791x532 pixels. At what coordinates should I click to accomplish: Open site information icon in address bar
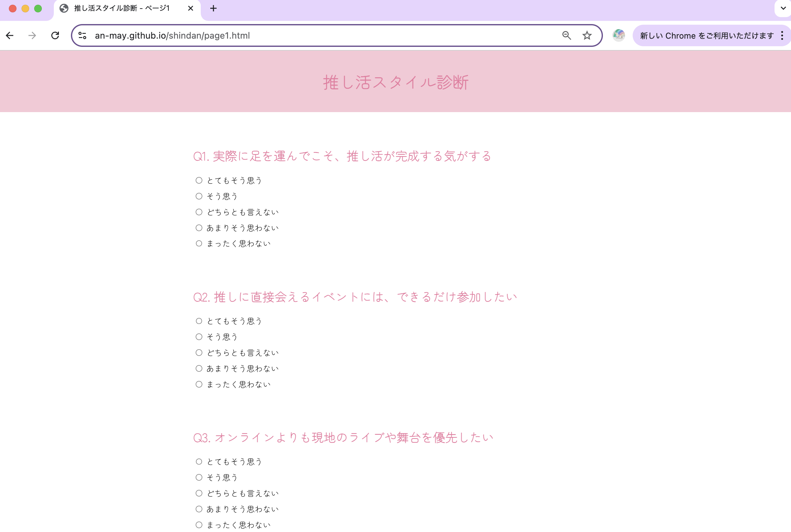tap(82, 35)
